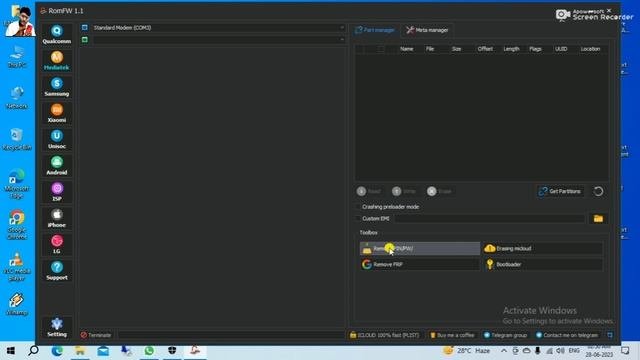Open the Buy me a coffee link

click(452, 335)
